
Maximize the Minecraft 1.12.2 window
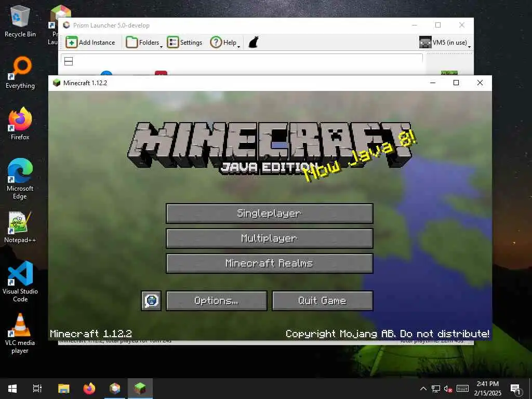click(x=456, y=83)
